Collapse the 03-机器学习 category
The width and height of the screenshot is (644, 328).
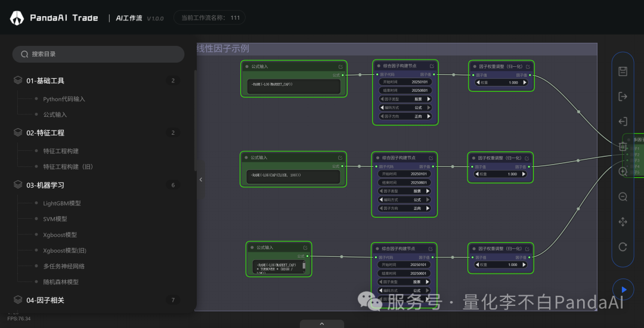(45, 185)
